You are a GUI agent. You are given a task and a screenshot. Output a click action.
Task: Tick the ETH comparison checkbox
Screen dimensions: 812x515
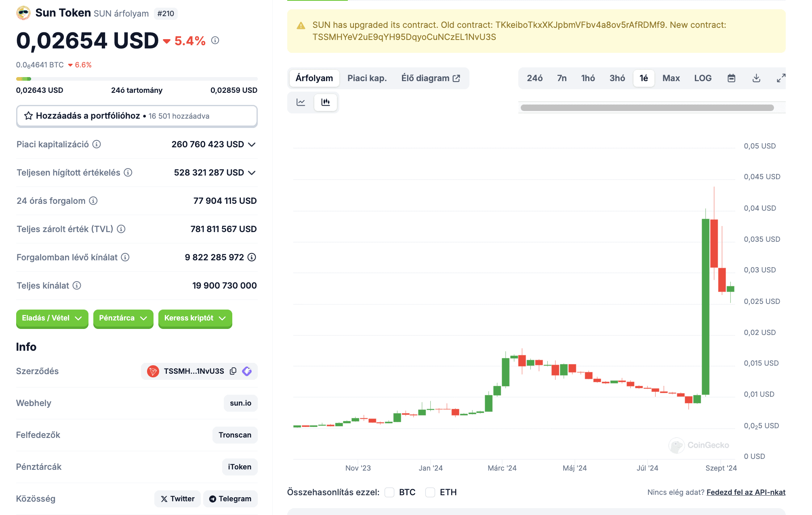pyautogui.click(x=430, y=492)
